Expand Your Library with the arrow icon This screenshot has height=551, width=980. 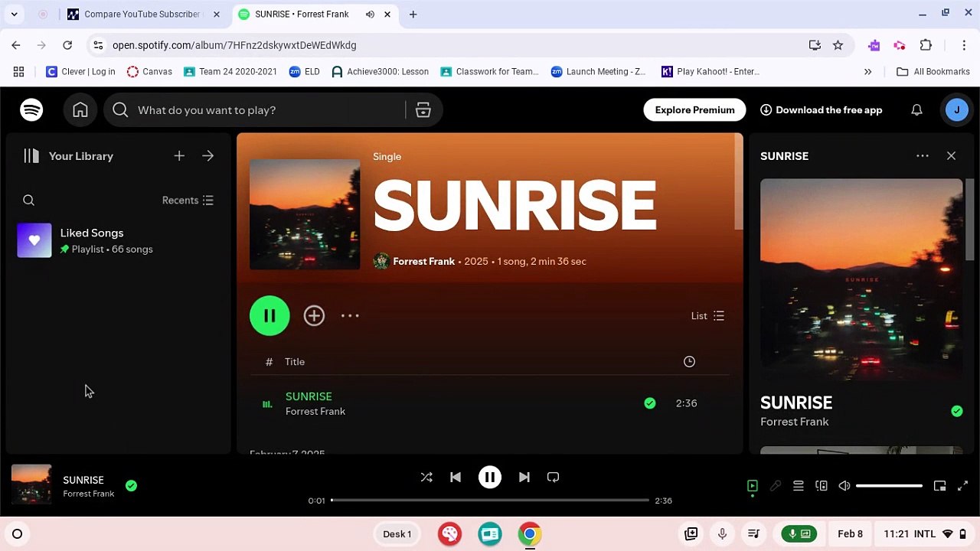208,156
